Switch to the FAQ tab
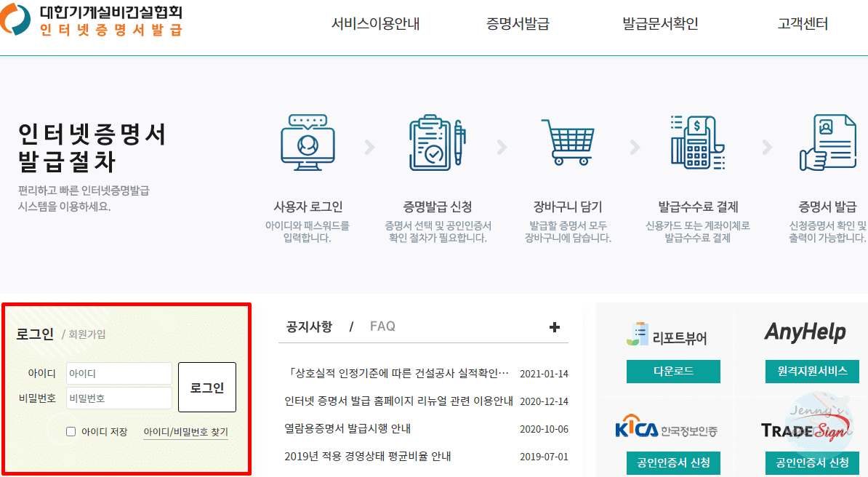Image resolution: width=868 pixels, height=477 pixels. pyautogui.click(x=382, y=326)
